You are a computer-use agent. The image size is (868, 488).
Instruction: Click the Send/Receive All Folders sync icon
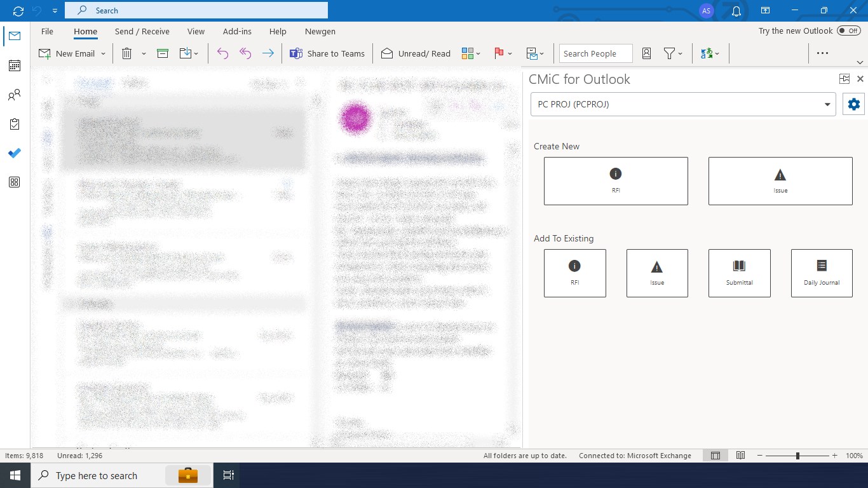(x=18, y=11)
